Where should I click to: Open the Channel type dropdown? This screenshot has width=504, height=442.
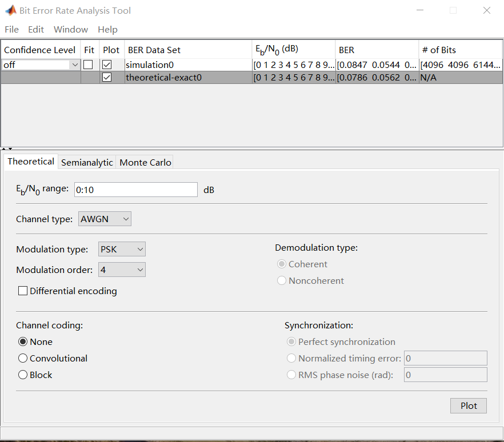click(x=105, y=219)
